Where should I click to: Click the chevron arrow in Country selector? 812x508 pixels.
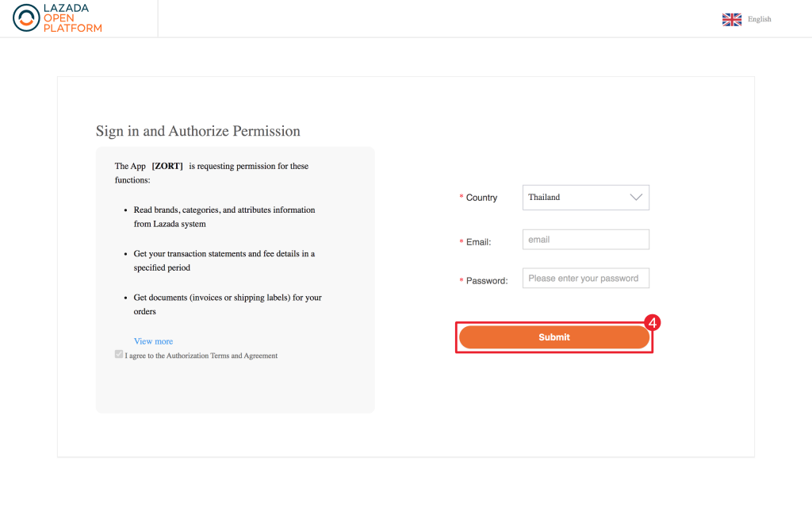tap(636, 198)
